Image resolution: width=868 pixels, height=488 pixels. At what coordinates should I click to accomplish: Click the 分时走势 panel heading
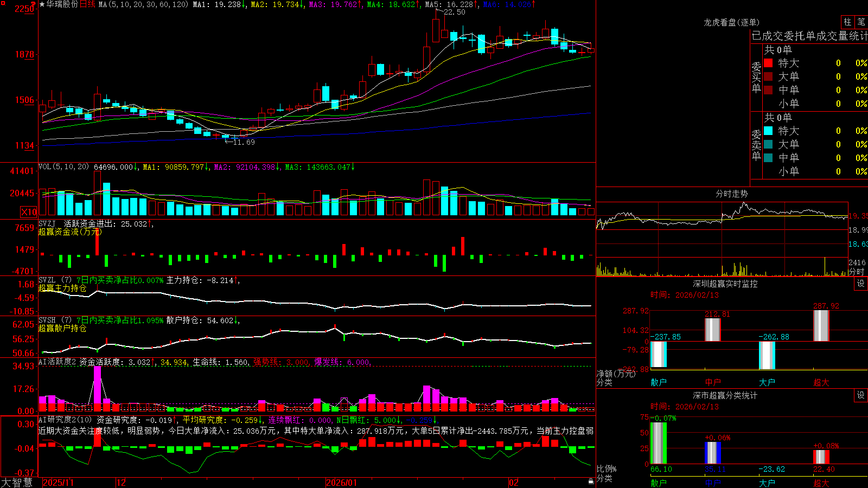tap(731, 194)
